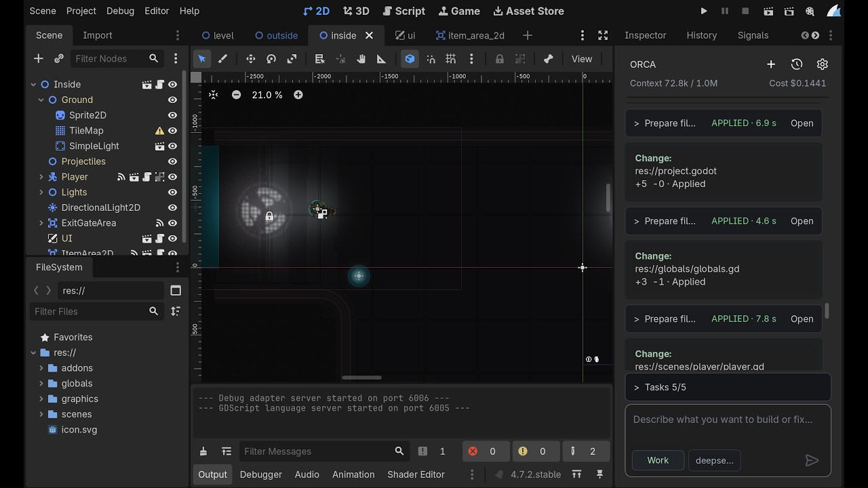Zoom in on the 2D viewport
The width and height of the screenshot is (868, 488).
[x=298, y=95]
